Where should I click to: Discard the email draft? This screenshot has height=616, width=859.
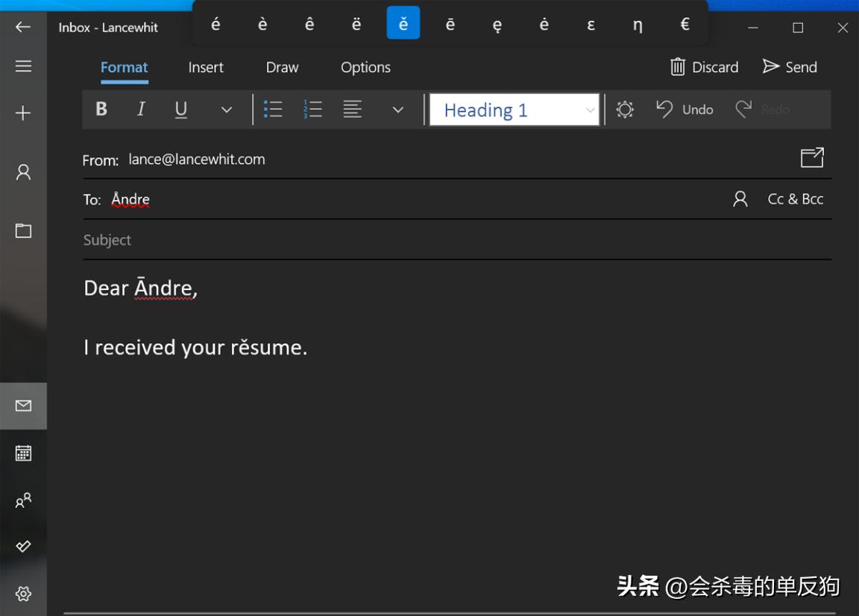704,67
